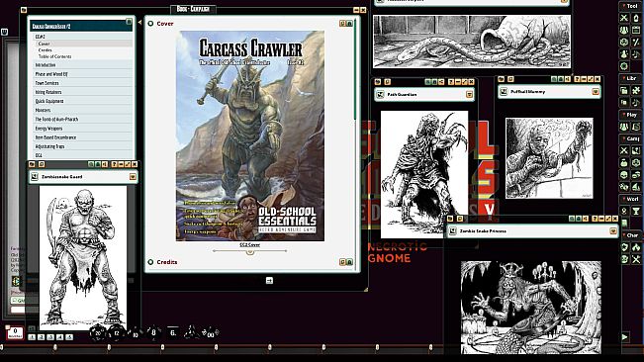The height and width of the screenshot is (362, 644).
Task: Collapse the Camp sidebar section
Action: click(x=631, y=138)
